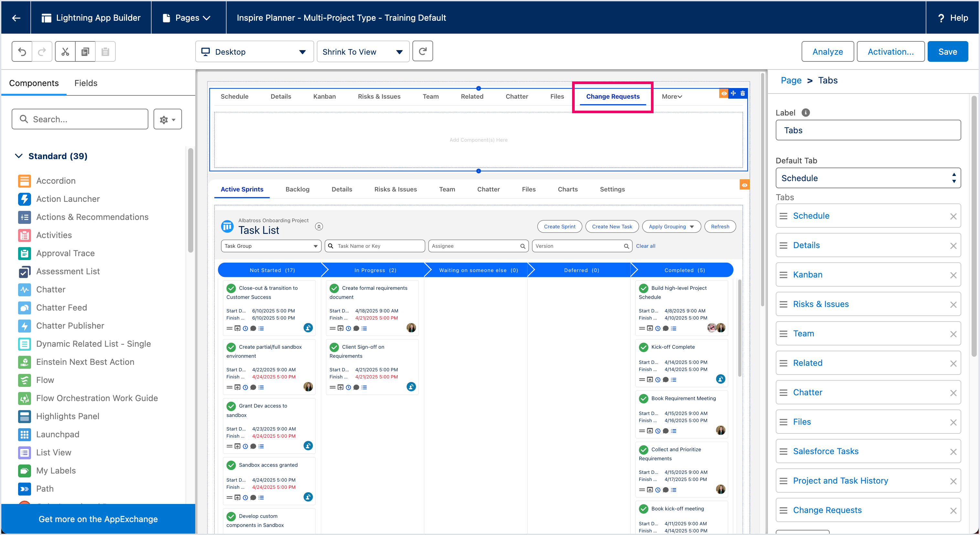This screenshot has height=535, width=980.
Task: Open the Shrink To View dropdown
Action: coord(363,51)
